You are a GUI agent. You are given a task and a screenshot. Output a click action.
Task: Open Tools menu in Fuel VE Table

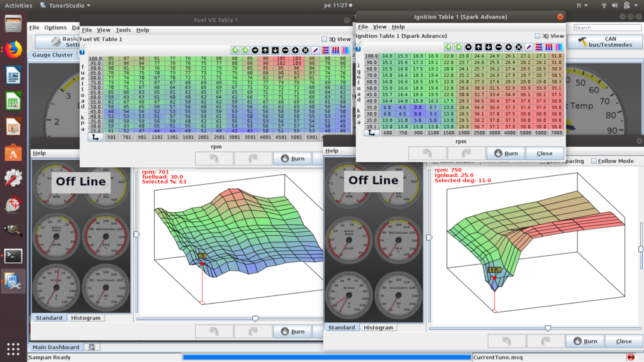pyautogui.click(x=123, y=30)
